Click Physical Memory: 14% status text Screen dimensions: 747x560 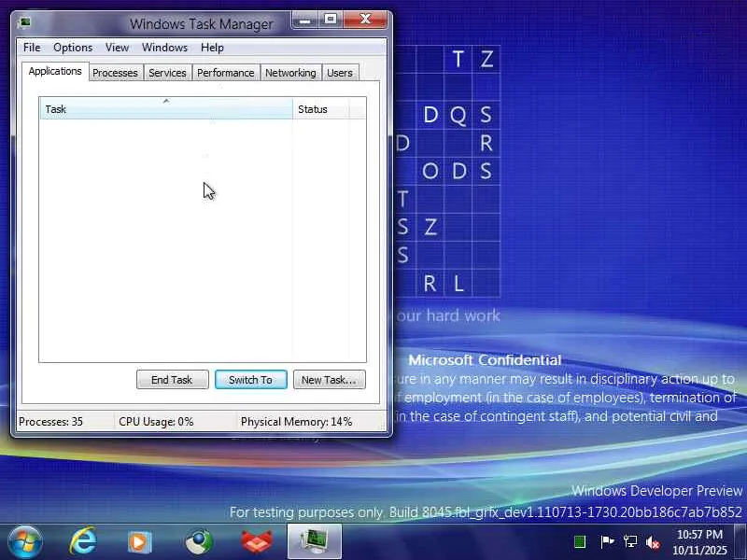[296, 422]
